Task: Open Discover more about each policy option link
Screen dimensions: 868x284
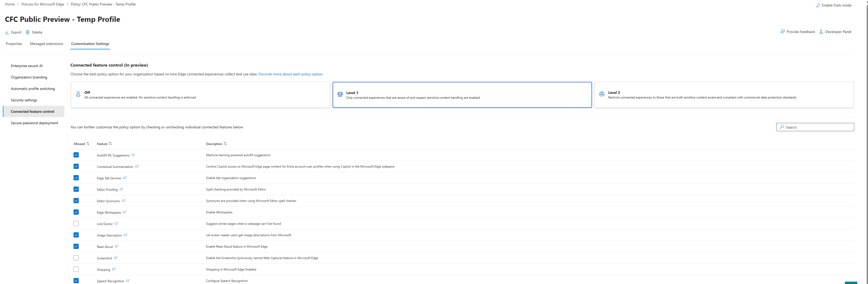Action: click(291, 74)
